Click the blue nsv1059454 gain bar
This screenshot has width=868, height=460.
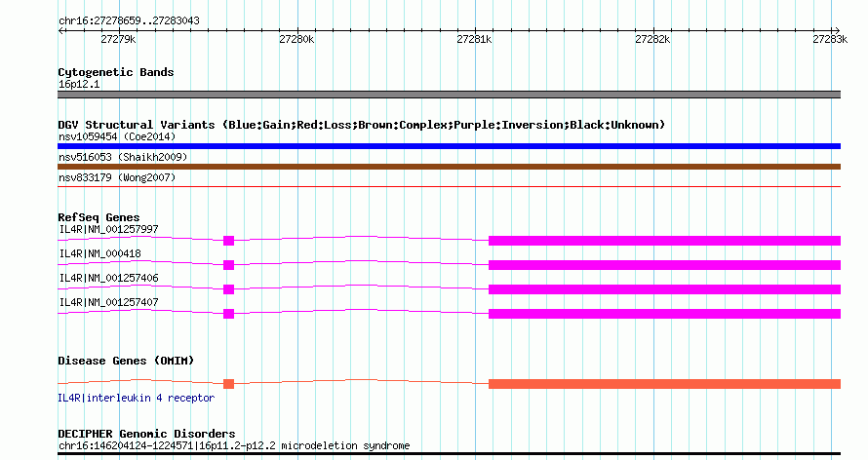click(449, 146)
